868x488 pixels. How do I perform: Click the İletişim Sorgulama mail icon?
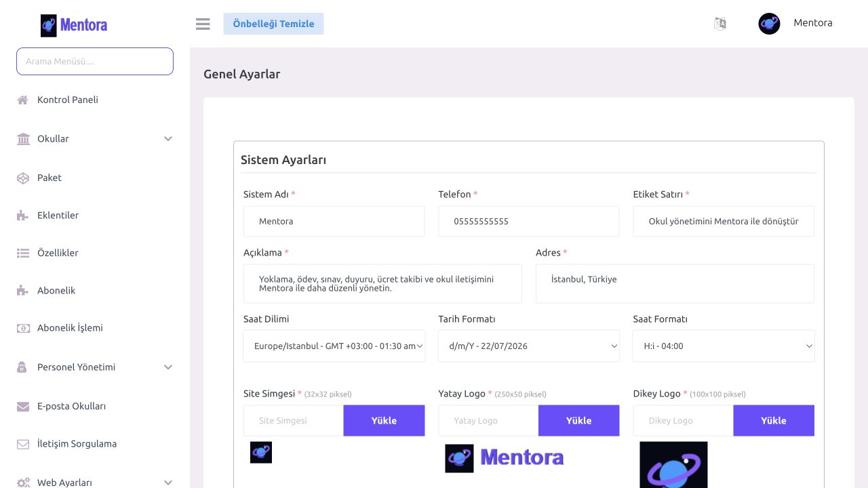pyautogui.click(x=23, y=444)
